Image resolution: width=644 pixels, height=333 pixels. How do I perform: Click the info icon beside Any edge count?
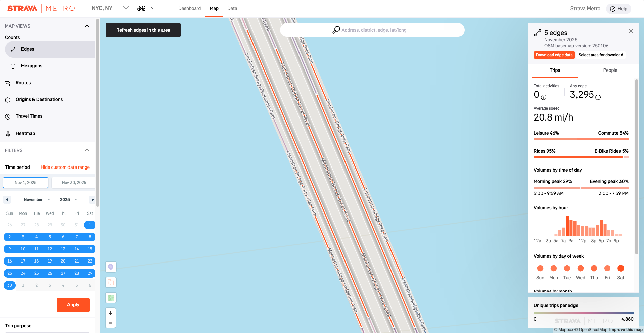[598, 97]
